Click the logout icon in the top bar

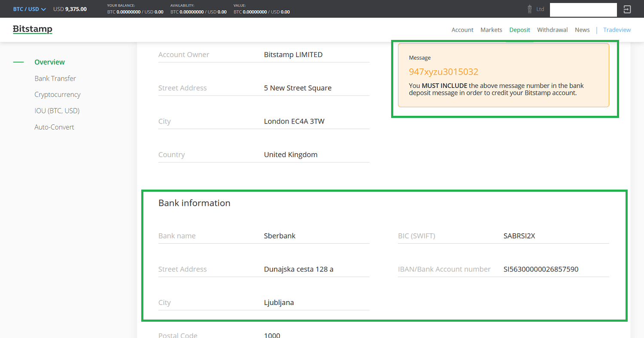click(627, 9)
